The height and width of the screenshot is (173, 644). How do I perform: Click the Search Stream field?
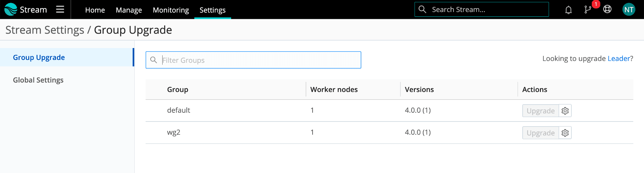[x=487, y=9]
